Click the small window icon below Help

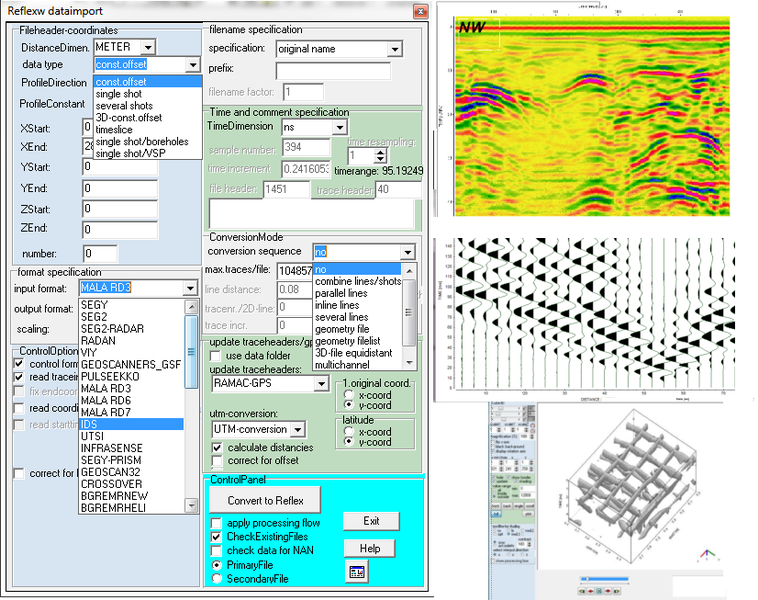pos(356,571)
